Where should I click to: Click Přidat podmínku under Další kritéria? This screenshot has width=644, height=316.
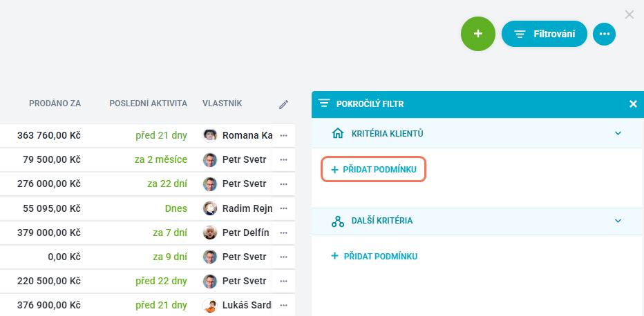374,257
